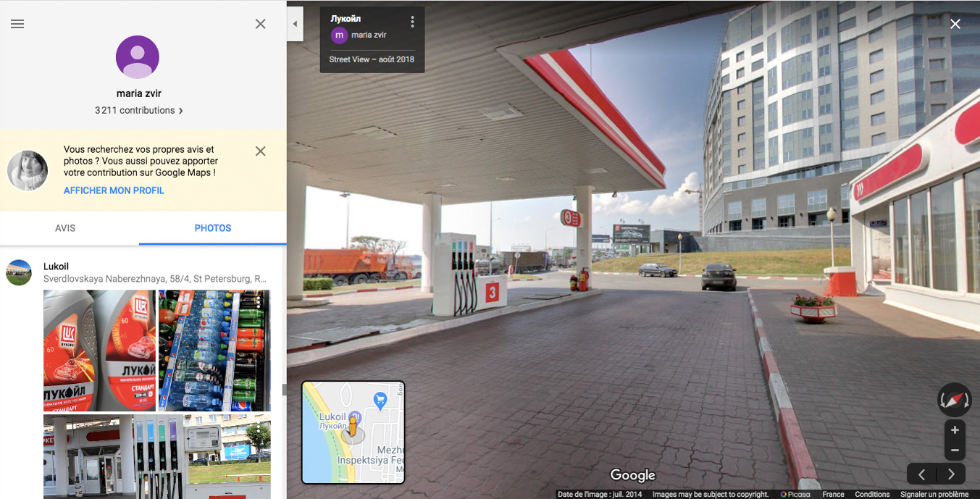Click the Лукойл title in the Street View card
The image size is (980, 499).
tap(345, 19)
